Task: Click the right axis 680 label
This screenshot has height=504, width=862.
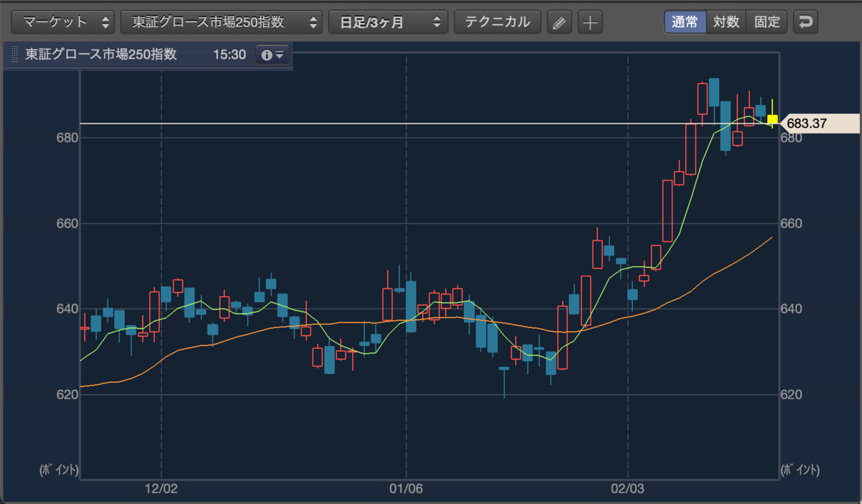Action: [791, 138]
